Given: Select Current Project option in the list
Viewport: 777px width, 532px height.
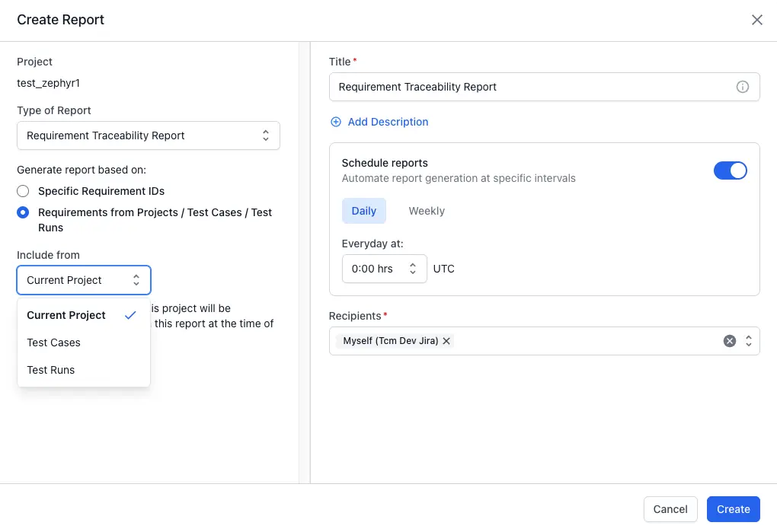Looking at the screenshot, I should [66, 315].
